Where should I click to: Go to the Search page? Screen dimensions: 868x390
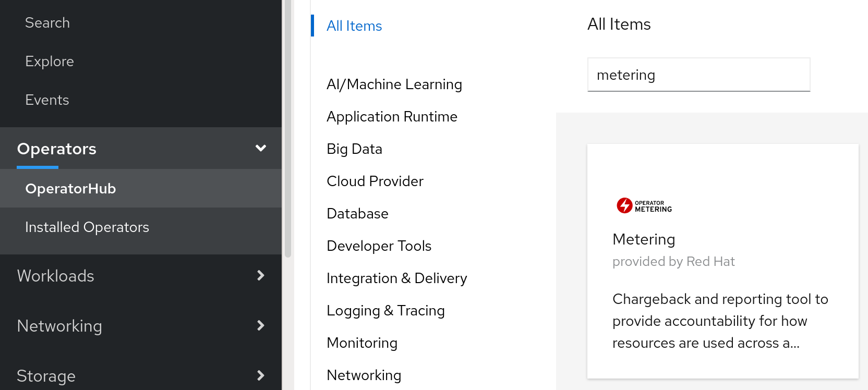point(47,23)
